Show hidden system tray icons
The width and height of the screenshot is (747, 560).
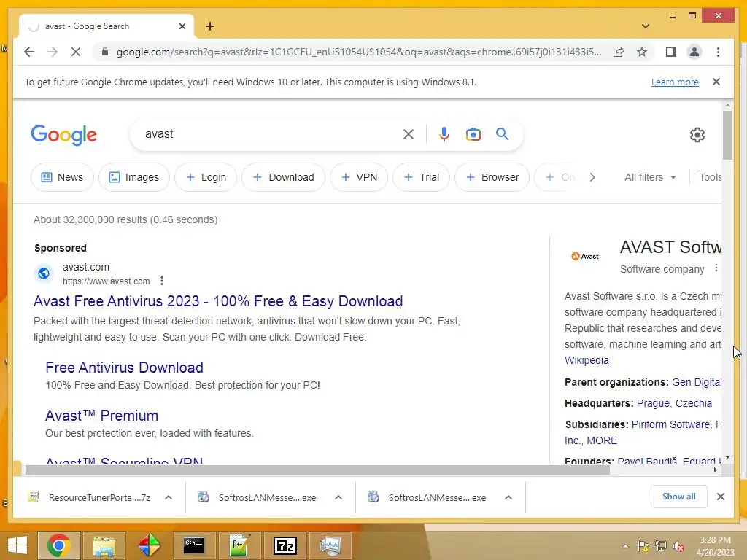(x=625, y=546)
